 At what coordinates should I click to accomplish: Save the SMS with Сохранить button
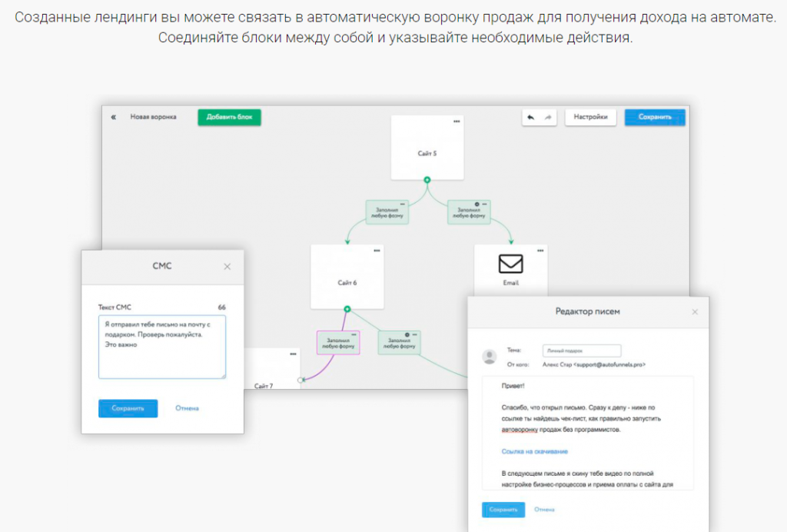click(x=128, y=408)
